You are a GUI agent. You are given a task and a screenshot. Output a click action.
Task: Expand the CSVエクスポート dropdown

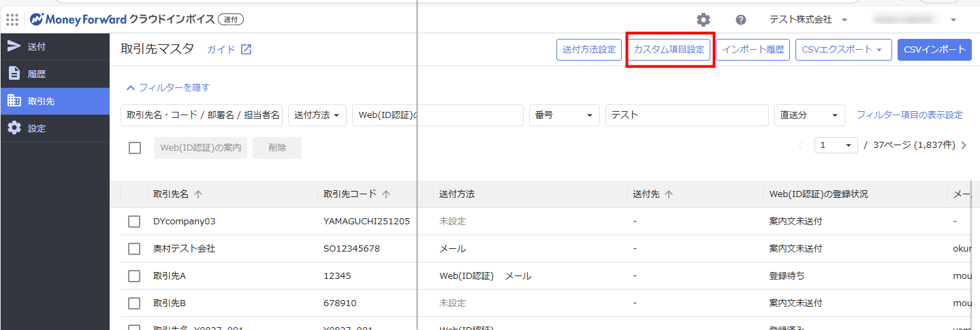point(843,50)
